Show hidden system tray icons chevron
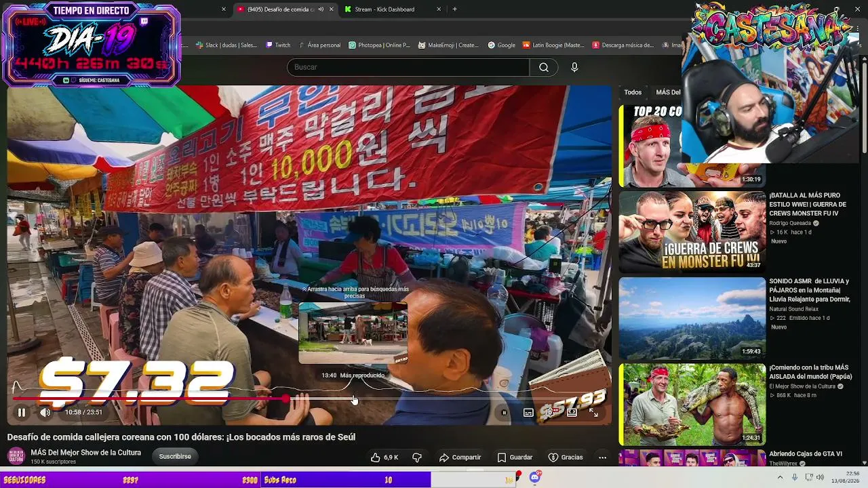The height and width of the screenshot is (488, 868). [x=780, y=477]
